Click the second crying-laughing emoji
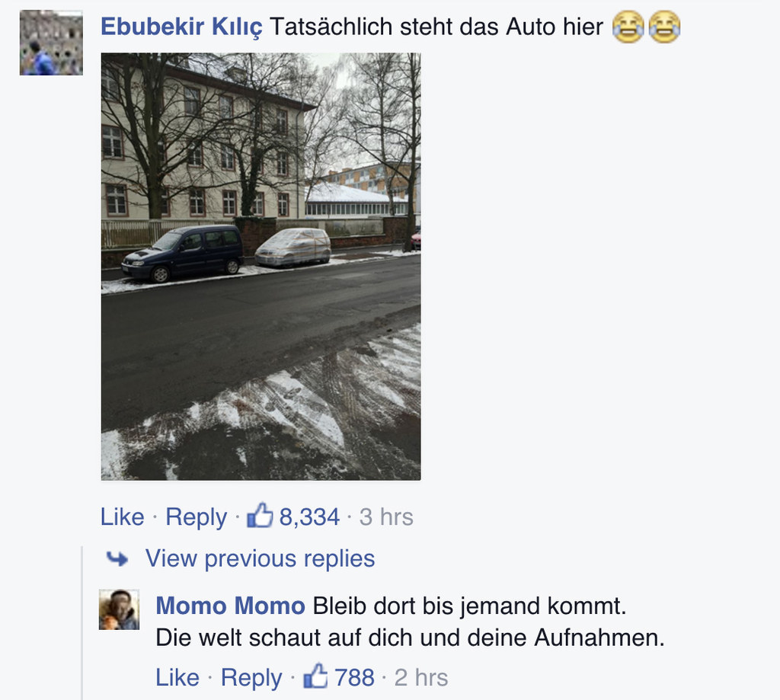Screen dimensions: 780x700 [664, 27]
